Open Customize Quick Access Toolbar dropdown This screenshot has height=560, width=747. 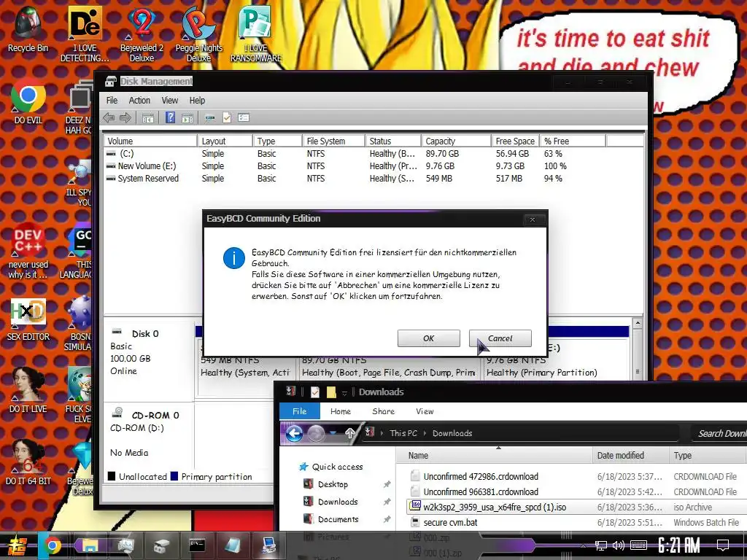pyautogui.click(x=344, y=393)
